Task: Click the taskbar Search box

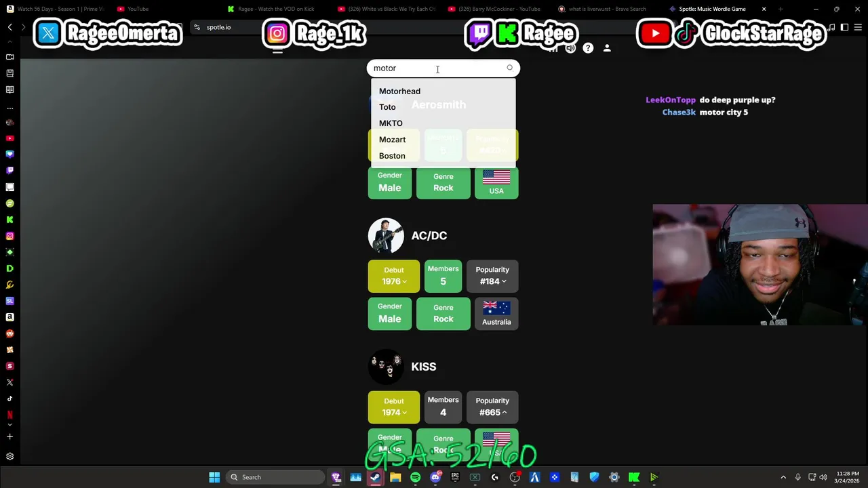Action: coord(275,477)
